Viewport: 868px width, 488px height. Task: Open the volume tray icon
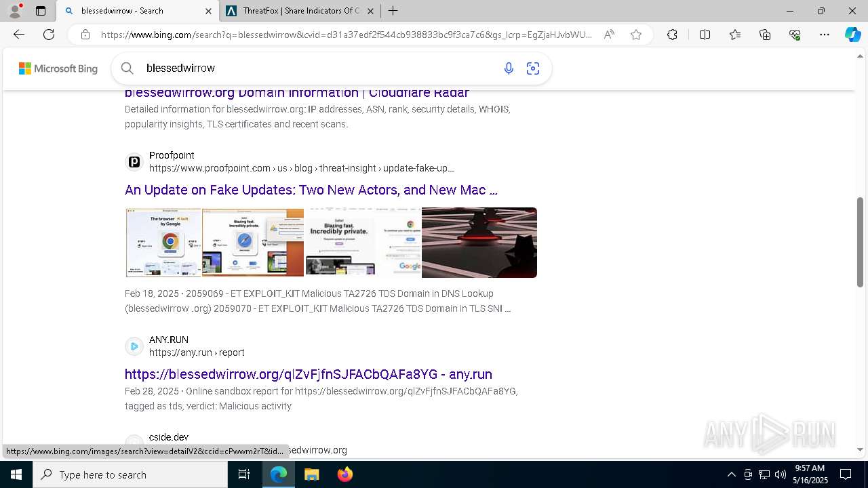[780, 474]
